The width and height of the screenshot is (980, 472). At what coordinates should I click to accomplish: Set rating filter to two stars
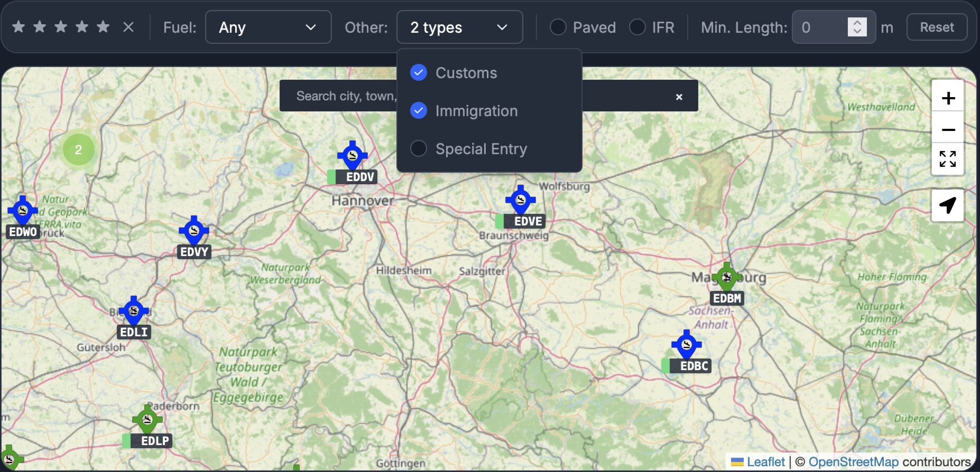[40, 27]
